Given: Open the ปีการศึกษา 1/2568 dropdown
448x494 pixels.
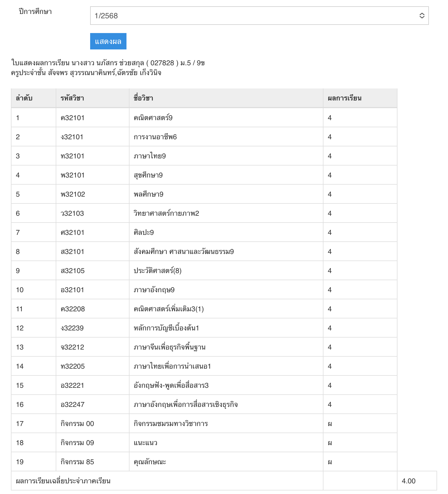Looking at the screenshot, I should click(259, 16).
